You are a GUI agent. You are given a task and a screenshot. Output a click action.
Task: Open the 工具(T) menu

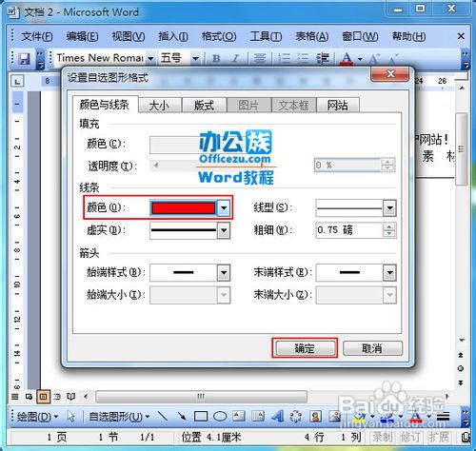266,36
